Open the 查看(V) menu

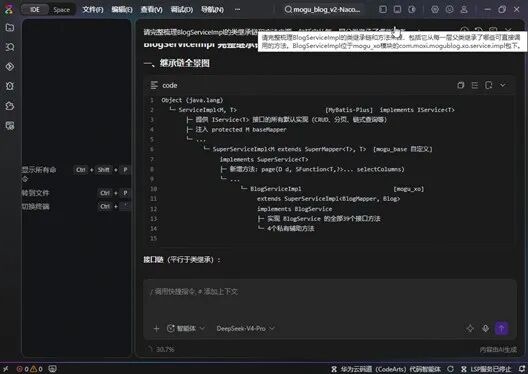coord(152,10)
